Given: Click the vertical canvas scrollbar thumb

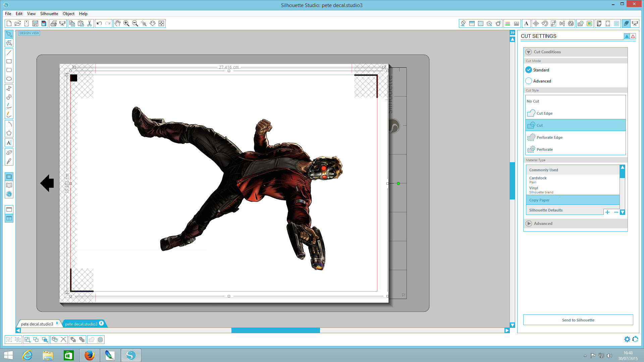Looking at the screenshot, I should (513, 181).
